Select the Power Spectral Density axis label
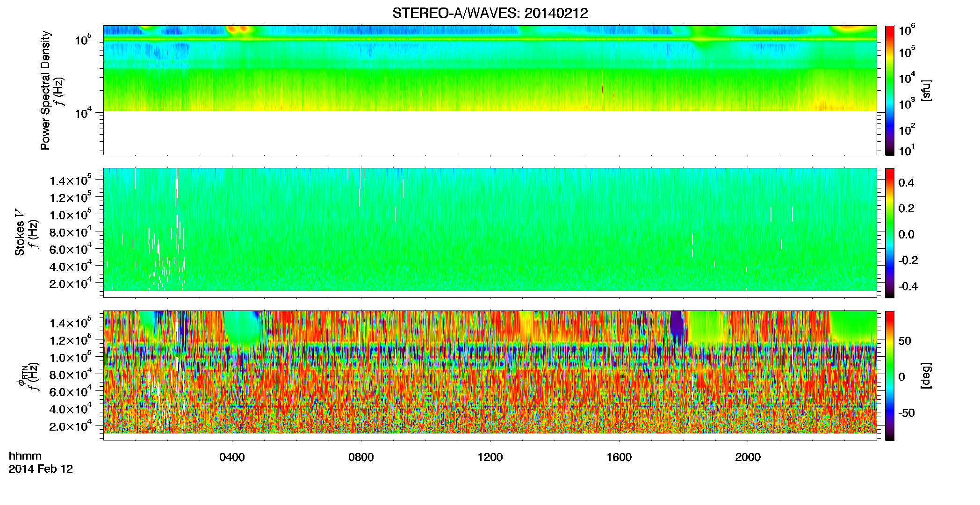The height and width of the screenshot is (505, 980). (45, 90)
